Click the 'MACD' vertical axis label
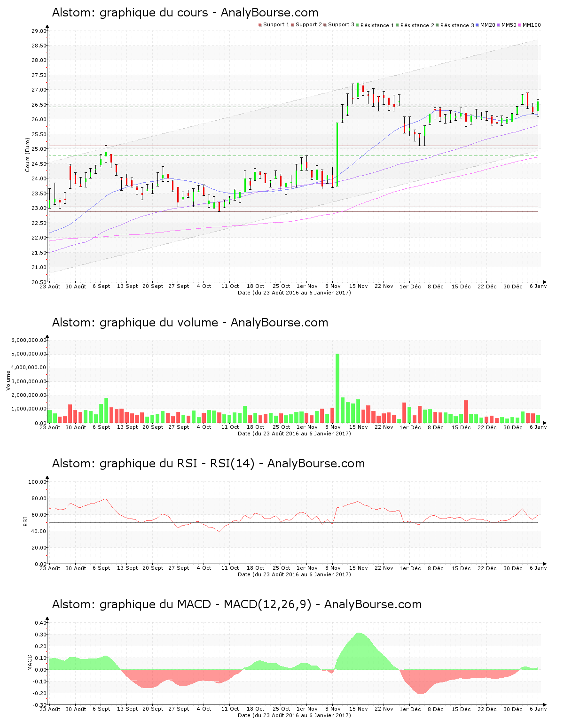Screen dimensions: 564x728 (30, 662)
